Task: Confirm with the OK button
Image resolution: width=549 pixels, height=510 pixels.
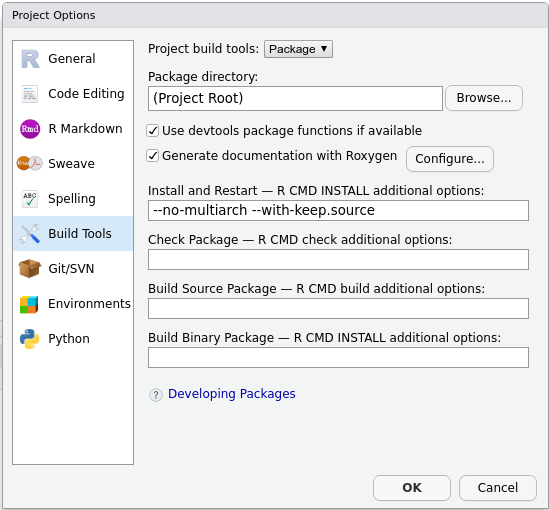Action: coord(412,488)
